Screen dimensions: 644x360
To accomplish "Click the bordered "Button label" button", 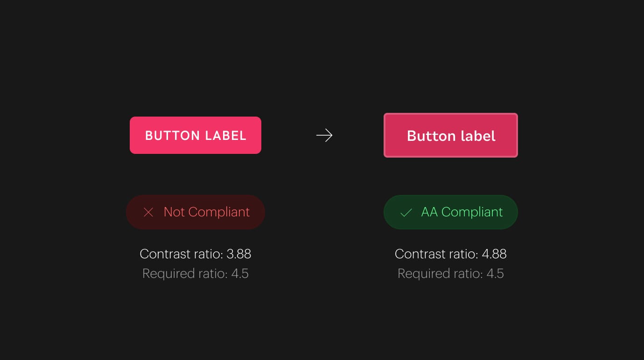I will coord(451,135).
